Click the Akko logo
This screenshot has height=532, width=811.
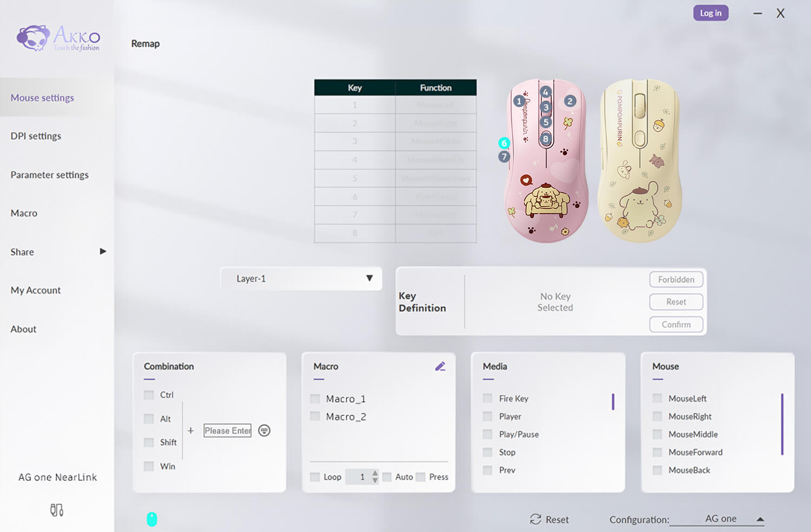pyautogui.click(x=58, y=37)
